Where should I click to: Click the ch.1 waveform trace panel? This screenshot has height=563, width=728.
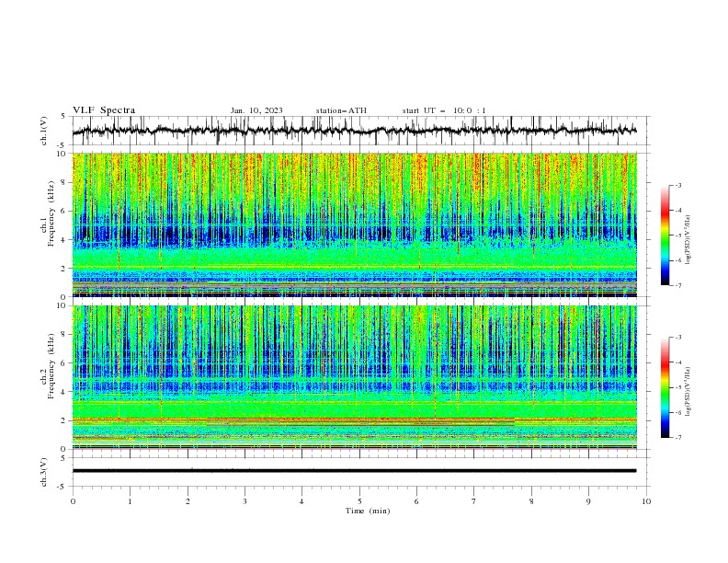tap(361, 131)
